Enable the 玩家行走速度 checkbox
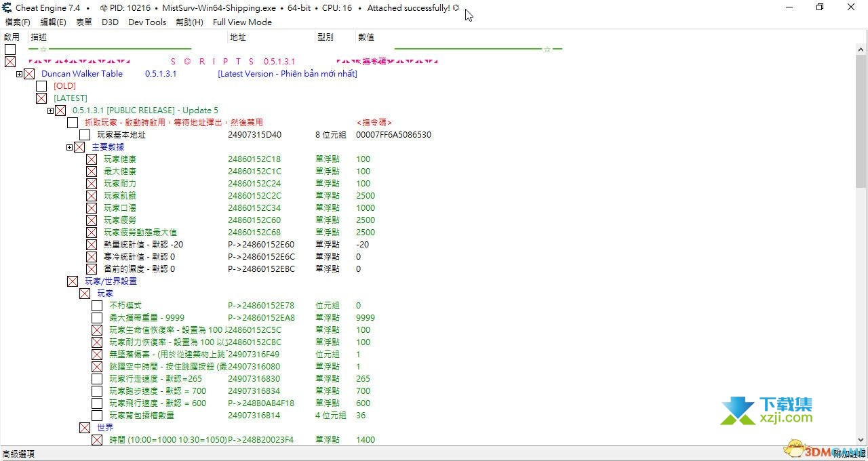Viewport: 868px width, 461px height. [97, 379]
